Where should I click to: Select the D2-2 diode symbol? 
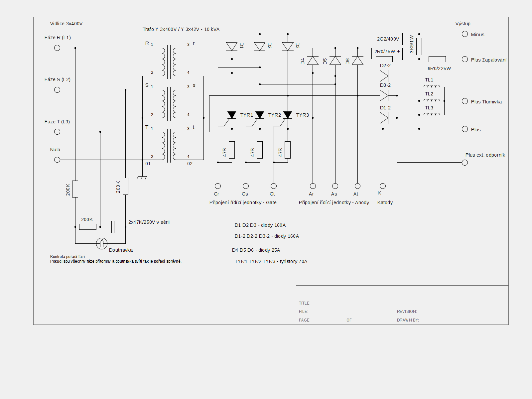384,76
